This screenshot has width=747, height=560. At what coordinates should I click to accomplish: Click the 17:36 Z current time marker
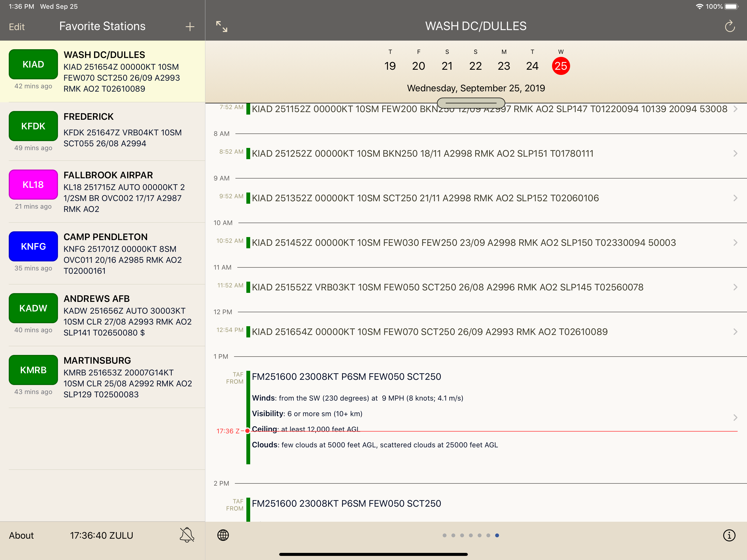(228, 431)
